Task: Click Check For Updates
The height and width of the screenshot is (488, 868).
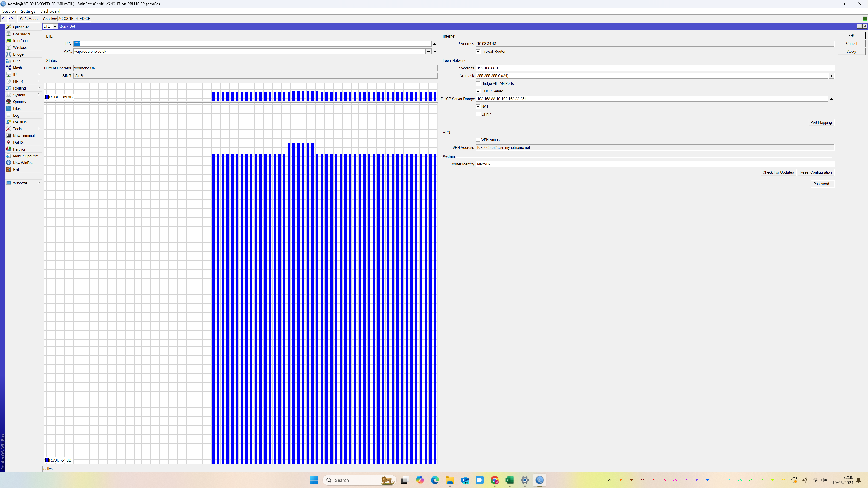Action: click(778, 172)
